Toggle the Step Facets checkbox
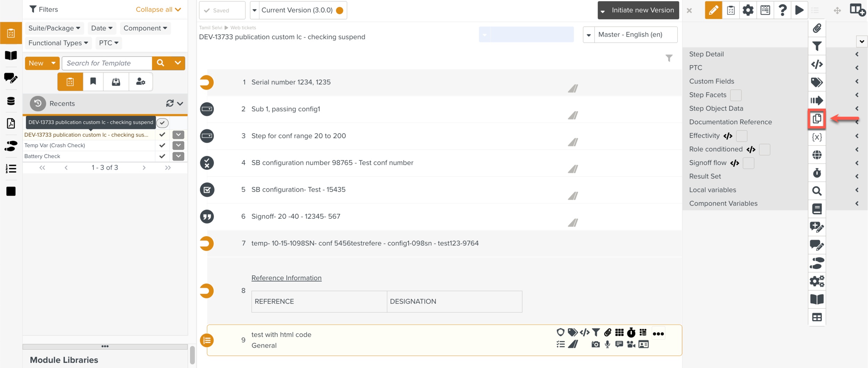 pos(736,95)
